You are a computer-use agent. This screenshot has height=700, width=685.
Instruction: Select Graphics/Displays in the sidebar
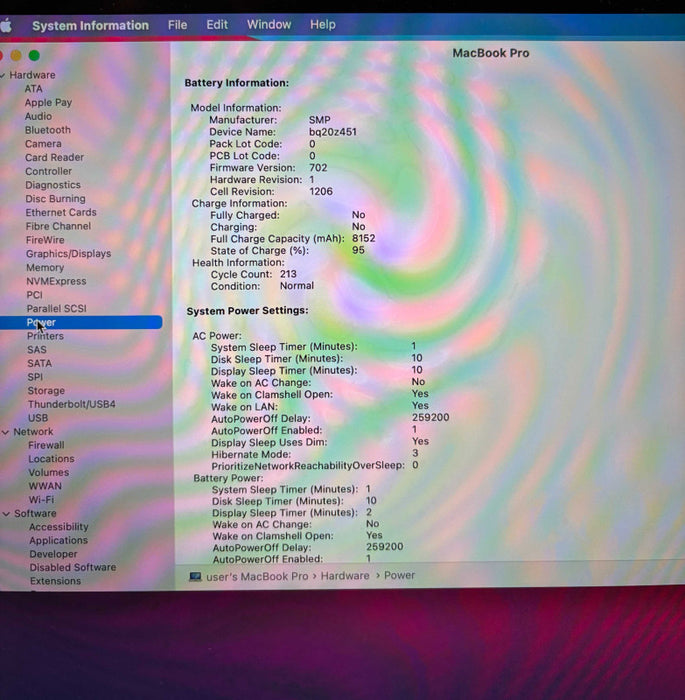point(68,254)
